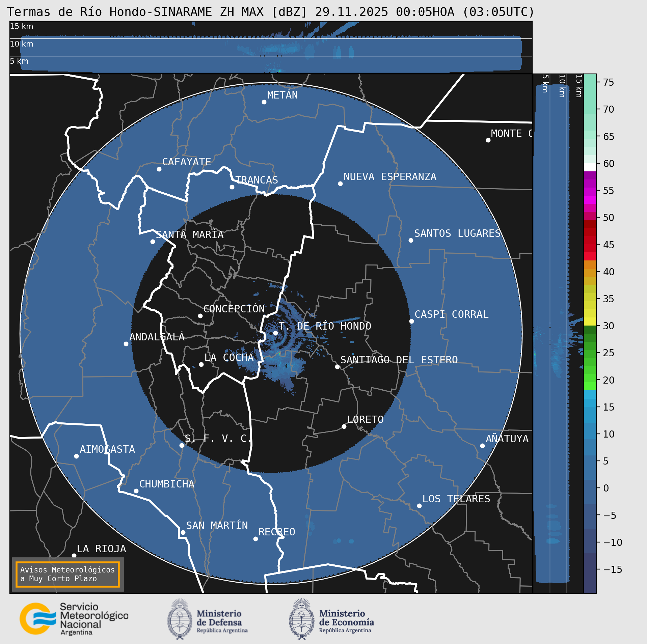Click the CASPI CORRAL marker dot
The width and height of the screenshot is (647, 644).
(411, 321)
